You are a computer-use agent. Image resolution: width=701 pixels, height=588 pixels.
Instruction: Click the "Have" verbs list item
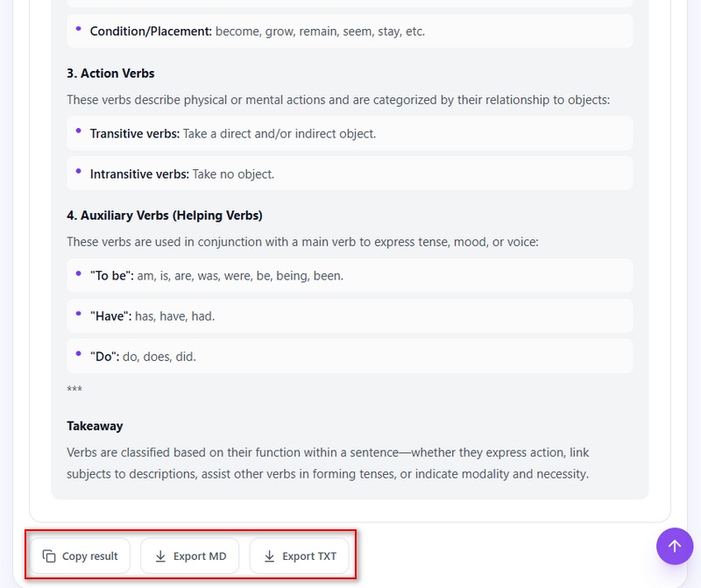click(x=350, y=315)
